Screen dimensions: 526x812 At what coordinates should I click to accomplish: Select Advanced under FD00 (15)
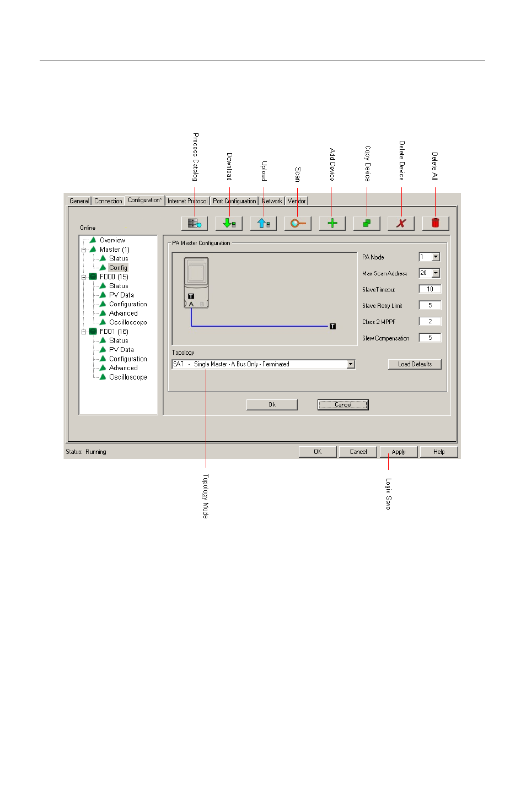tap(124, 313)
